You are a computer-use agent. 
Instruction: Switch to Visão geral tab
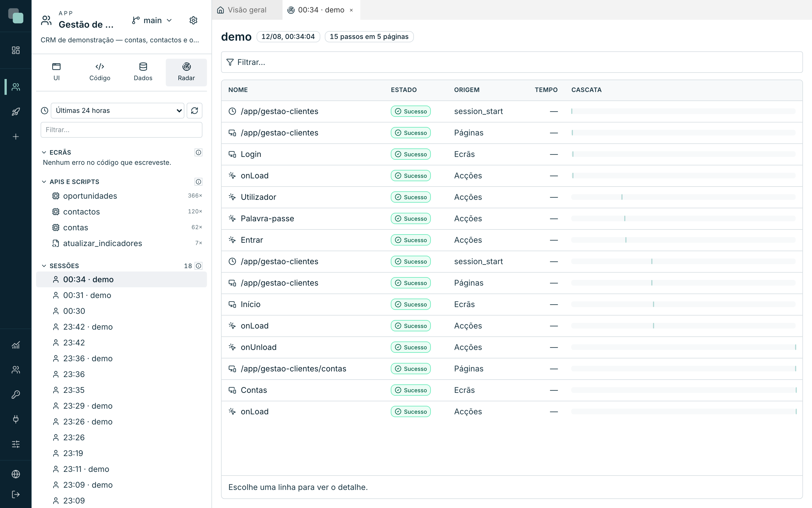[x=247, y=10]
